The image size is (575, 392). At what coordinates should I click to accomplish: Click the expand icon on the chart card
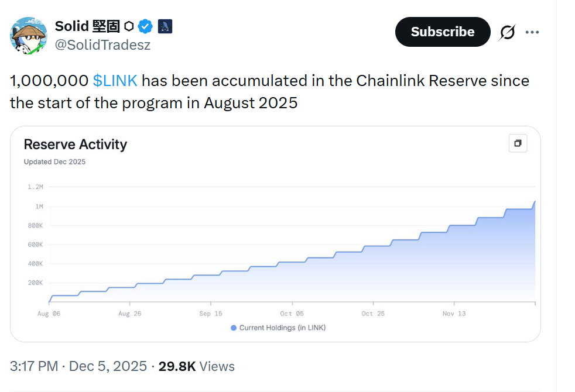tap(517, 143)
